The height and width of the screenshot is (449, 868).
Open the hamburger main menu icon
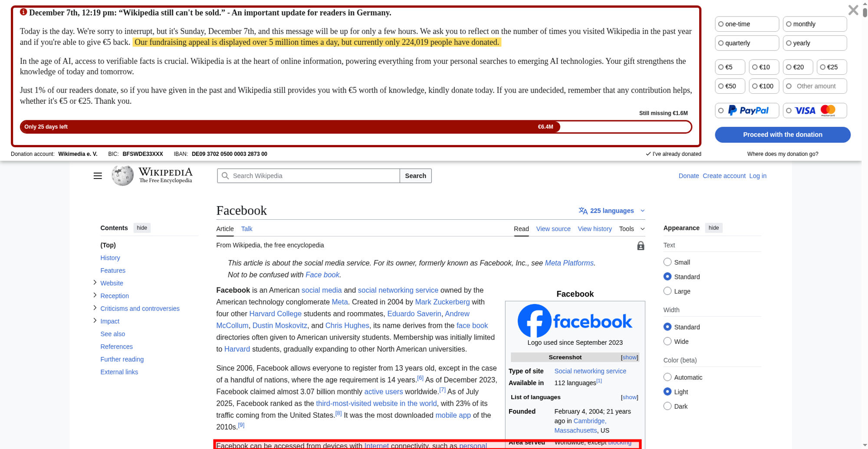(x=98, y=176)
